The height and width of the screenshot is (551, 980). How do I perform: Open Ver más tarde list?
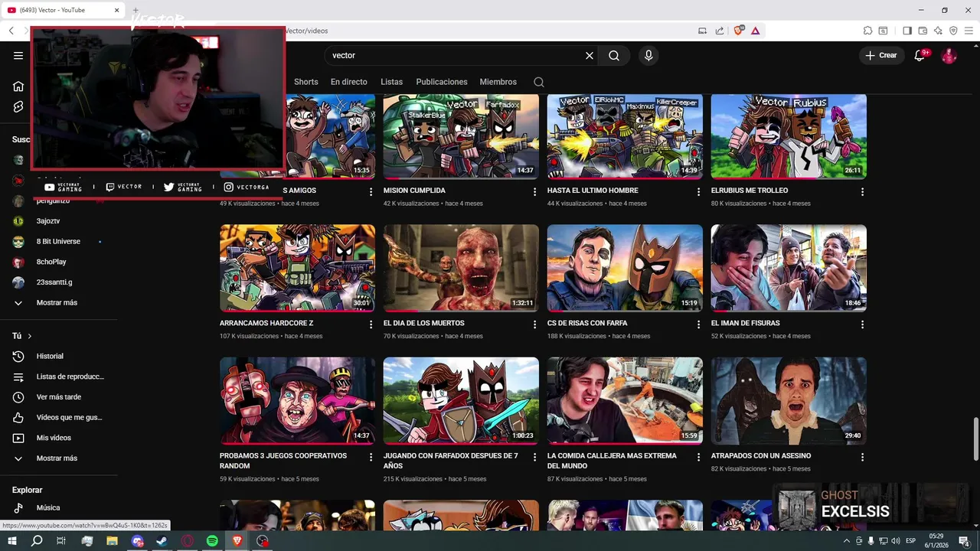click(x=58, y=397)
